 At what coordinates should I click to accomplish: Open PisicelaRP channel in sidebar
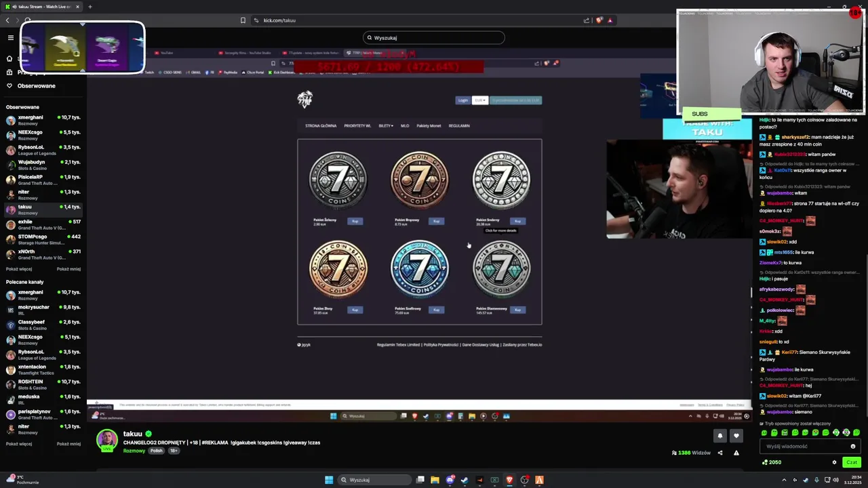coord(43,180)
